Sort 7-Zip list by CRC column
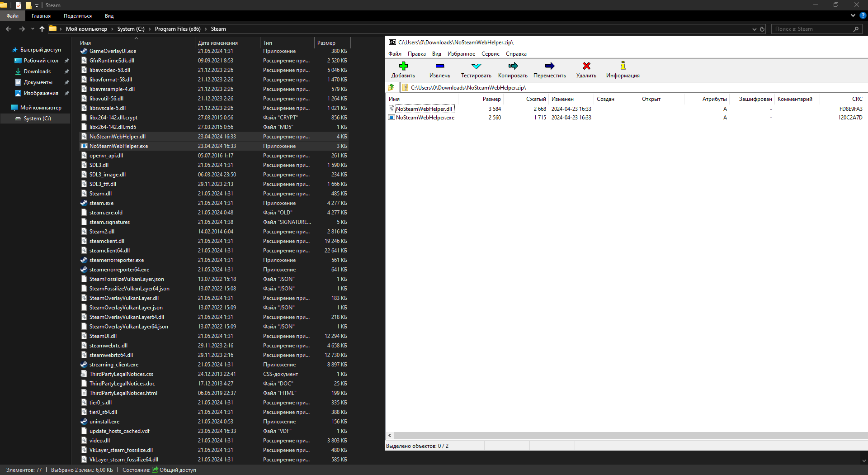Screen dimensions: 868x475 pyautogui.click(x=843, y=99)
